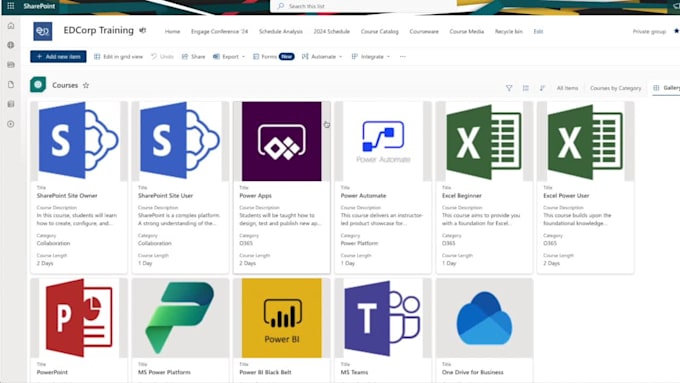Open Recycle bin navigation link
Image resolution: width=680 pixels, height=383 pixels.
pos(508,32)
